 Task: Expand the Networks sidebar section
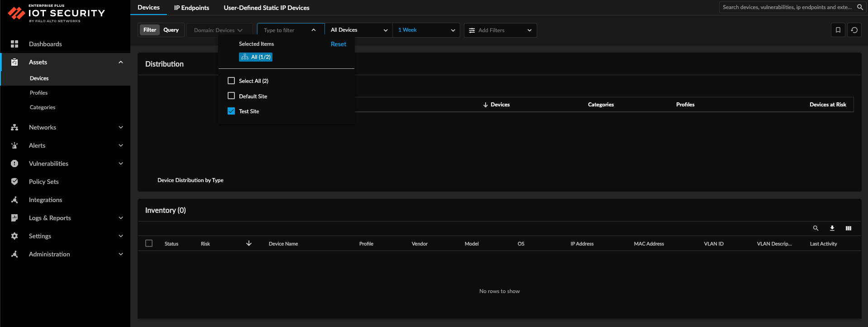tap(121, 127)
